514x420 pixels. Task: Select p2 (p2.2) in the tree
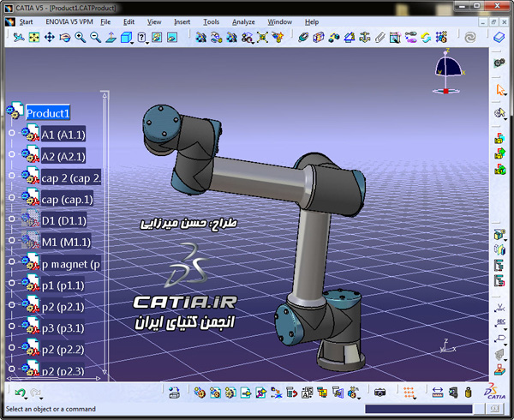63,350
